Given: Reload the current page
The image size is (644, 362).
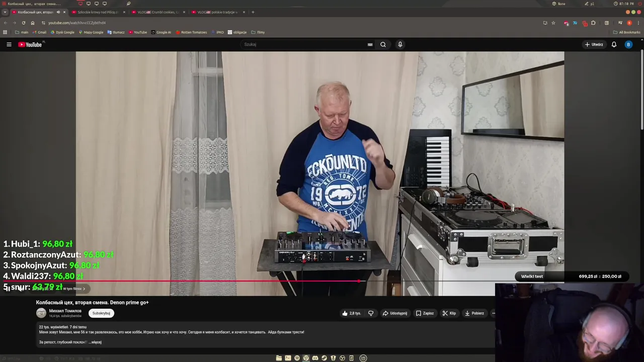Looking at the screenshot, I should pyautogui.click(x=24, y=23).
